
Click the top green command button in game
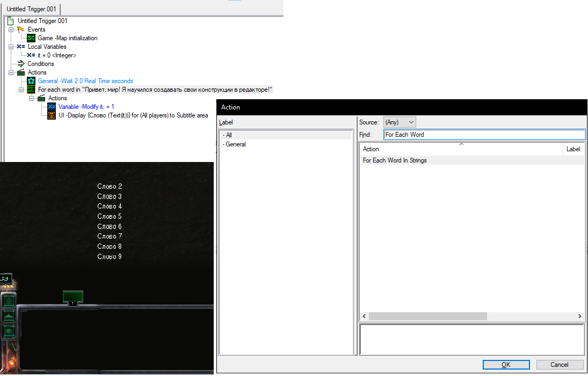click(9, 301)
